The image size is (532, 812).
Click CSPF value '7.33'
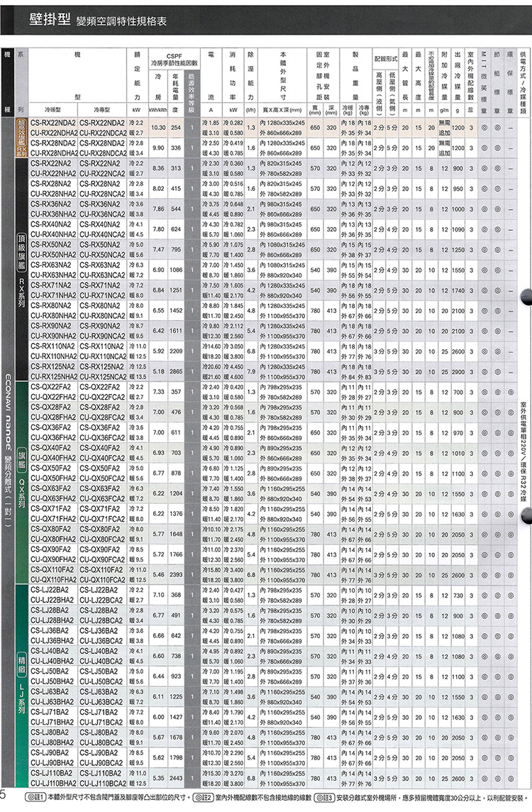[158, 392]
